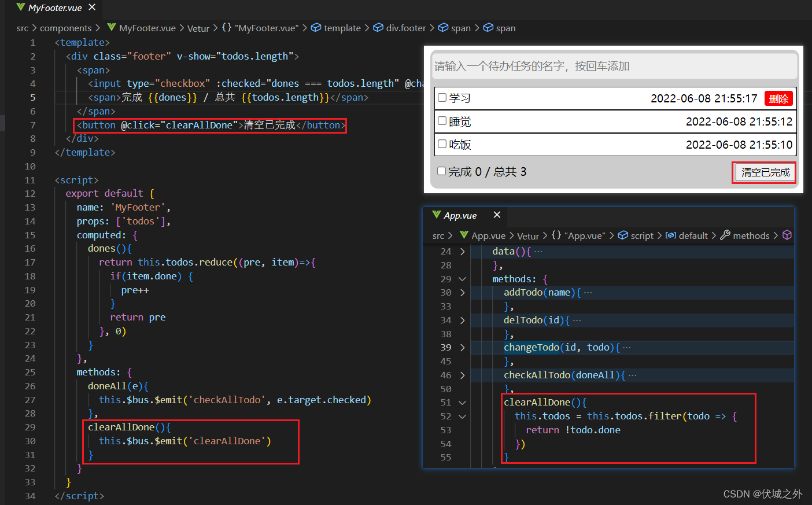The width and height of the screenshot is (812, 505).
Task: Click the template symbol icon in the breadcrumb
Action: coord(316,28)
